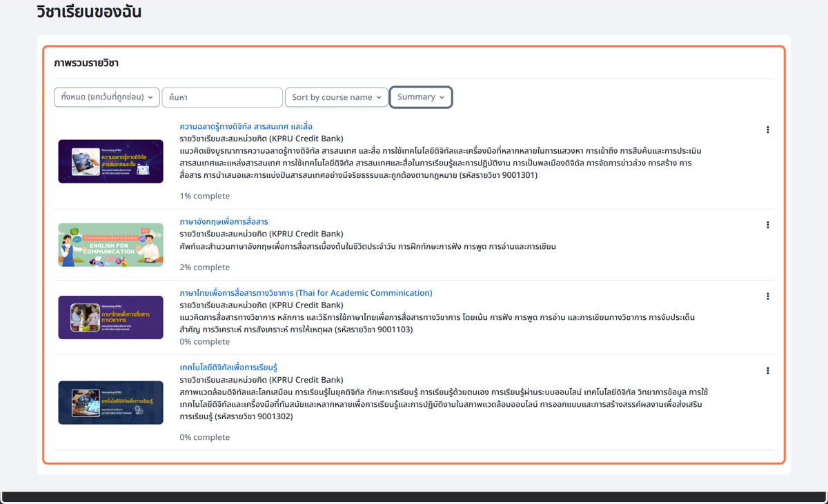Click the Thai academic communication course thumbnail
Screen dimensions: 828x504
[x=110, y=317]
